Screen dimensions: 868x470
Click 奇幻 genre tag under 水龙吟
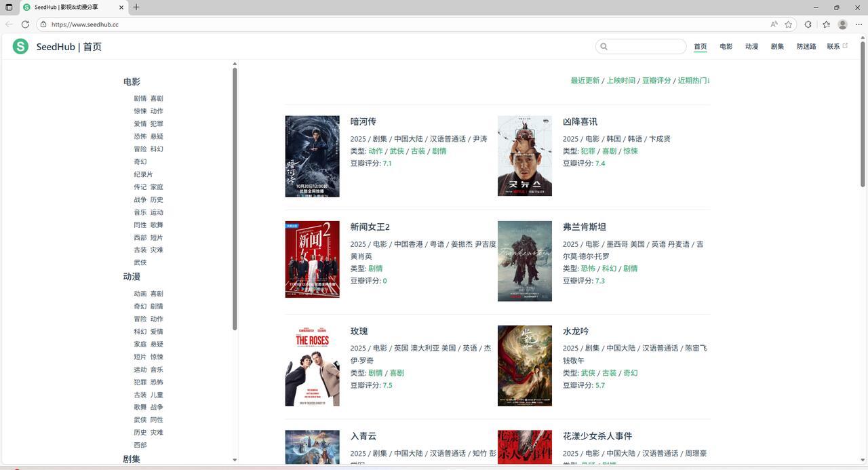pyautogui.click(x=631, y=373)
